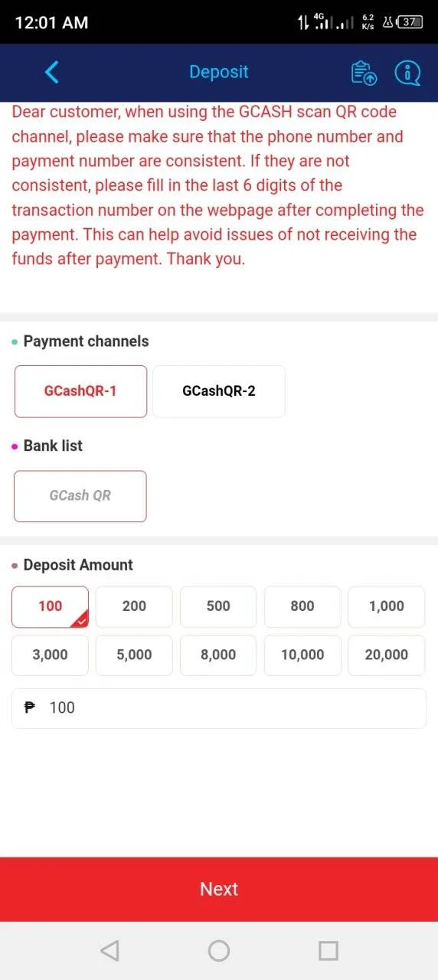
Task: Tap the back arrow in Deposit header
Action: [x=51, y=72]
